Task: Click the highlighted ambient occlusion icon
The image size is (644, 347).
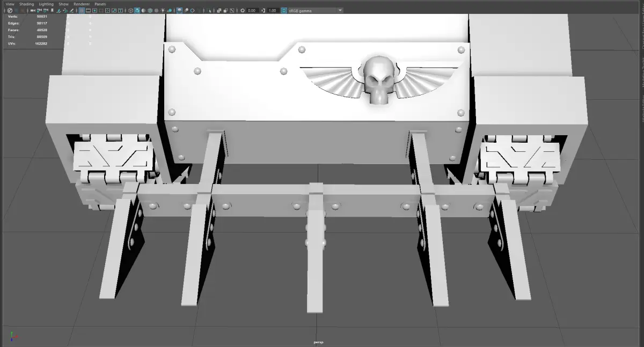Action: [179, 10]
